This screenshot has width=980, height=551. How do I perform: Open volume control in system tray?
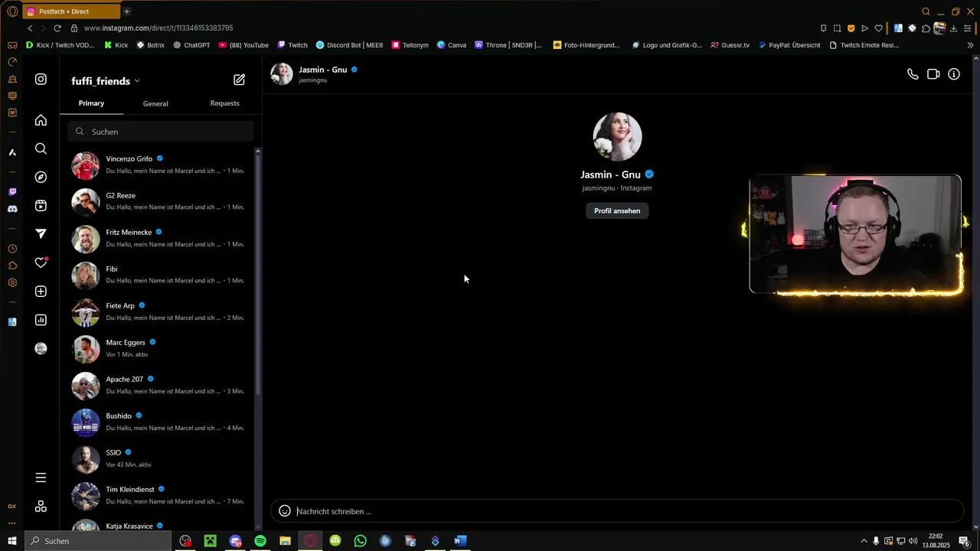click(913, 541)
